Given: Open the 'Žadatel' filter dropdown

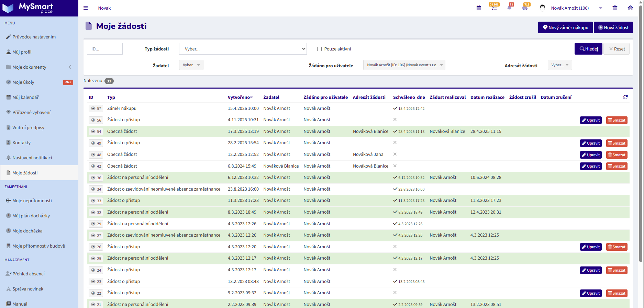Looking at the screenshot, I should (191, 65).
